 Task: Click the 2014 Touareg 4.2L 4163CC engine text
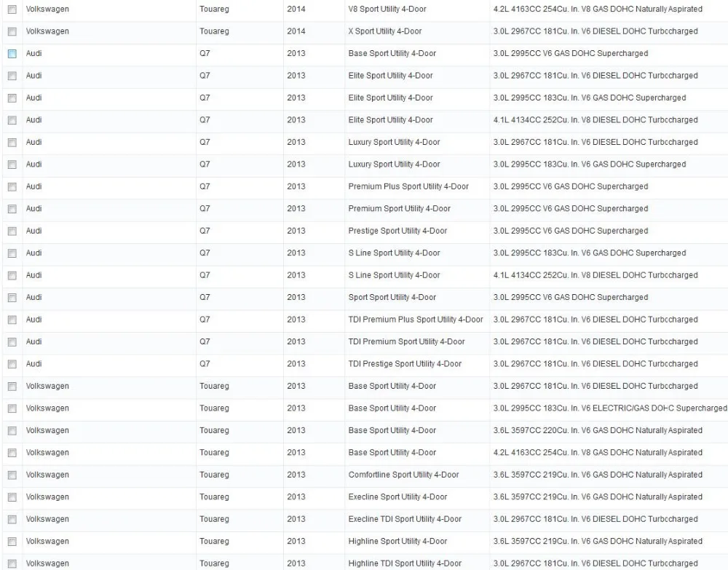tap(598, 9)
